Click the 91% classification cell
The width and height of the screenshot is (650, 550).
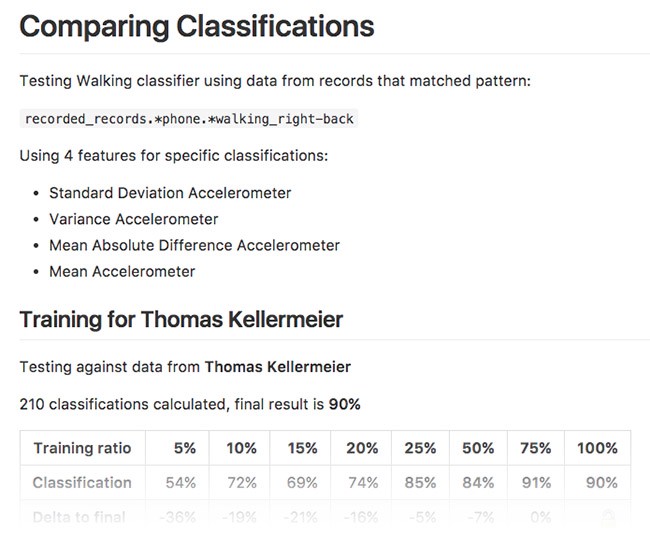coord(536,483)
